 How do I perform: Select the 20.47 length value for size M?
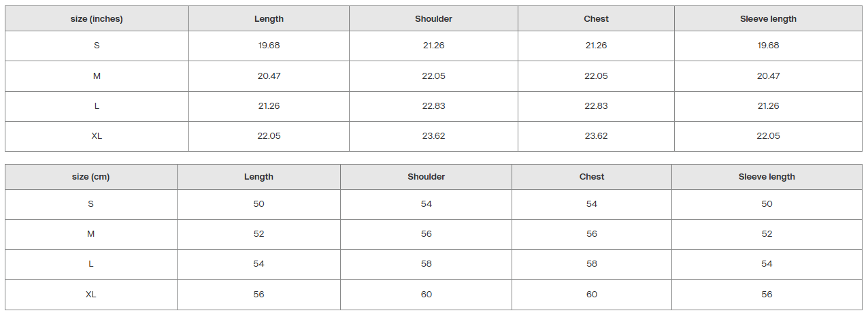click(x=269, y=76)
